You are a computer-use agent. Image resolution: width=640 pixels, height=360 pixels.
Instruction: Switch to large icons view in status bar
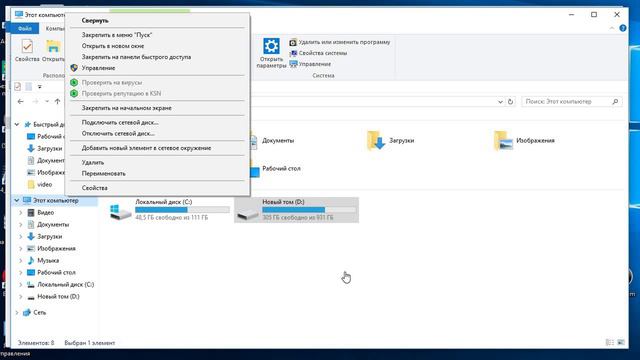621,342
